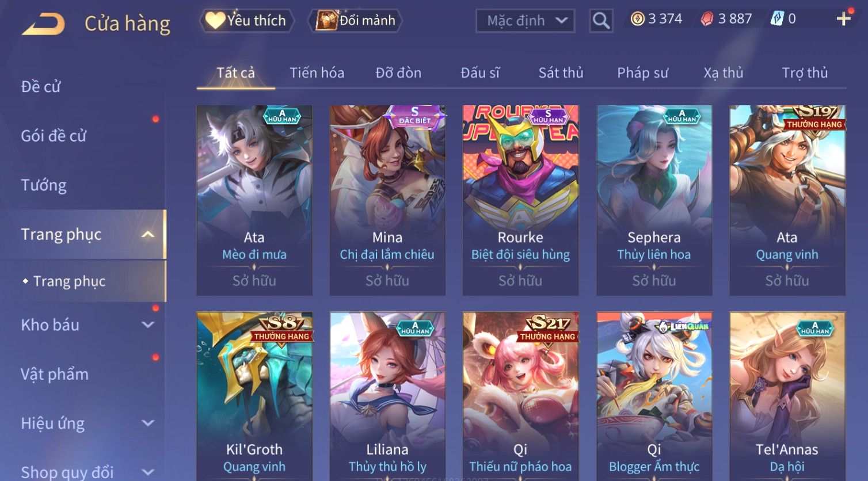
Task: Switch to the Pháp sư tab
Action: (642, 73)
